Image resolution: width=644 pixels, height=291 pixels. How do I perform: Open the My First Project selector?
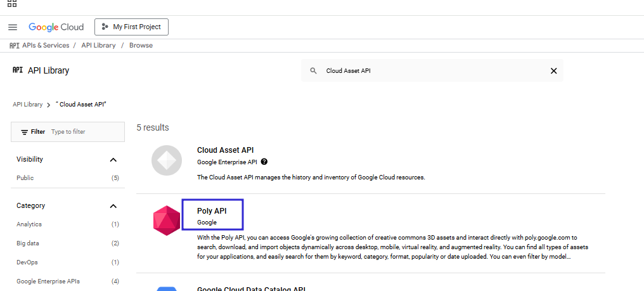(x=131, y=27)
